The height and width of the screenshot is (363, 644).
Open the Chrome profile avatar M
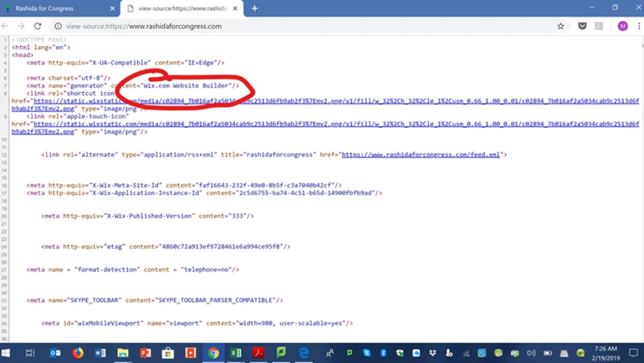623,26
